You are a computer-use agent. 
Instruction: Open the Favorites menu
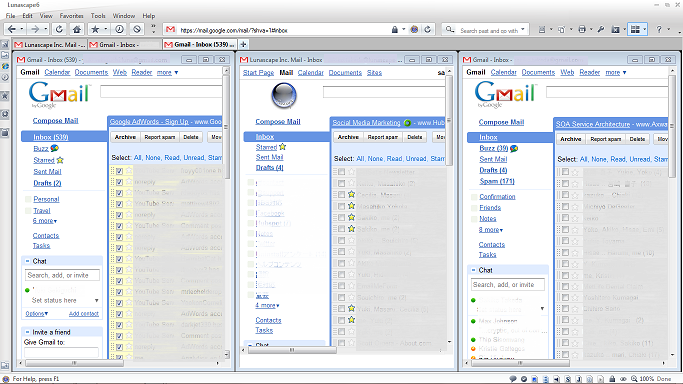[x=71, y=16]
